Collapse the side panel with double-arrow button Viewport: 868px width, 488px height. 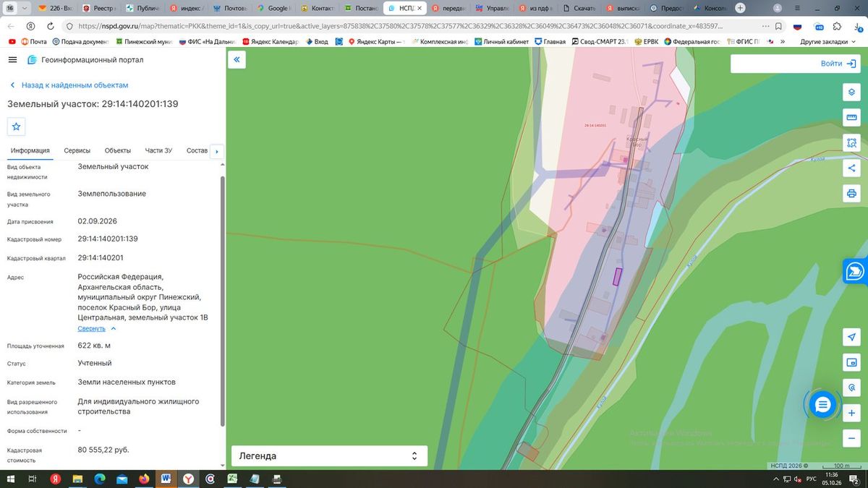(x=236, y=60)
